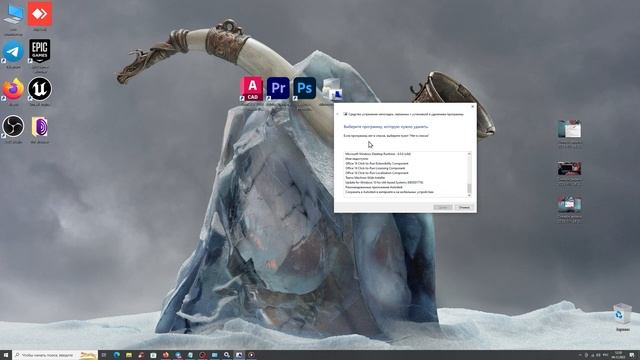Screen dimensions: 640x360
Task: Launch the AnyDesk desktop shortcut
Action: coord(40,14)
